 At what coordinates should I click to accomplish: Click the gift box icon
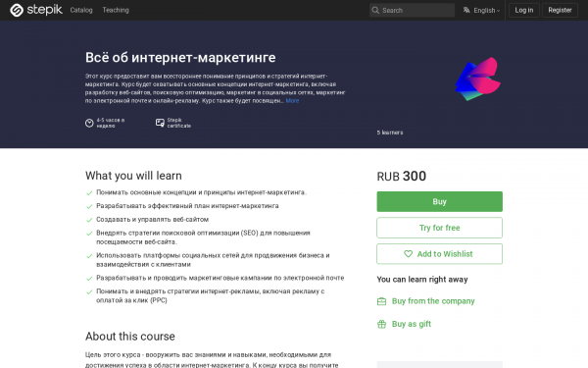click(x=382, y=324)
